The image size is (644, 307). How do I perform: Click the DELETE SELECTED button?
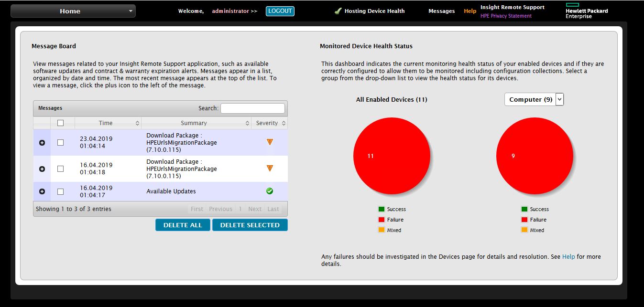pyautogui.click(x=250, y=225)
